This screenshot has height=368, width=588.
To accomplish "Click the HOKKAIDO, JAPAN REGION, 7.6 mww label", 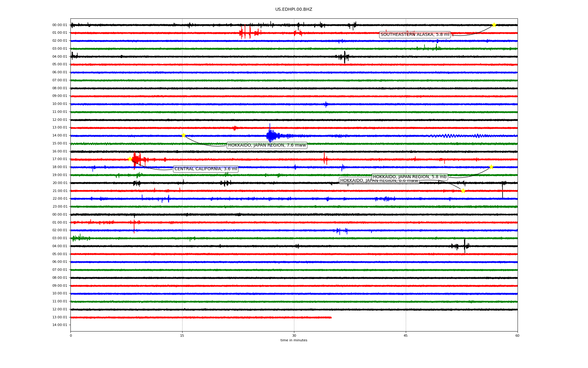I will (x=267, y=145).
